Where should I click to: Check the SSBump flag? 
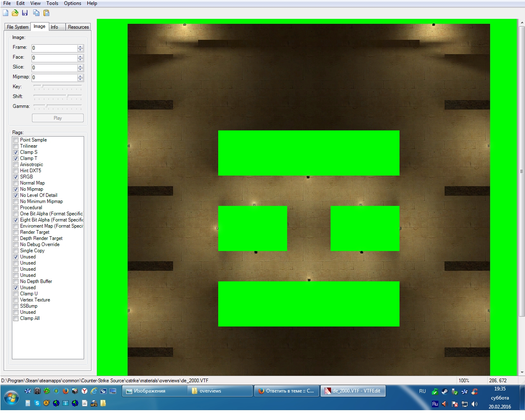(x=16, y=306)
